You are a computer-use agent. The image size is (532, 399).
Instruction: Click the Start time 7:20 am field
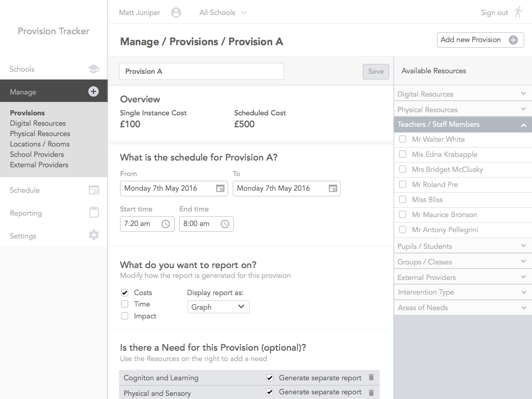pyautogui.click(x=147, y=224)
